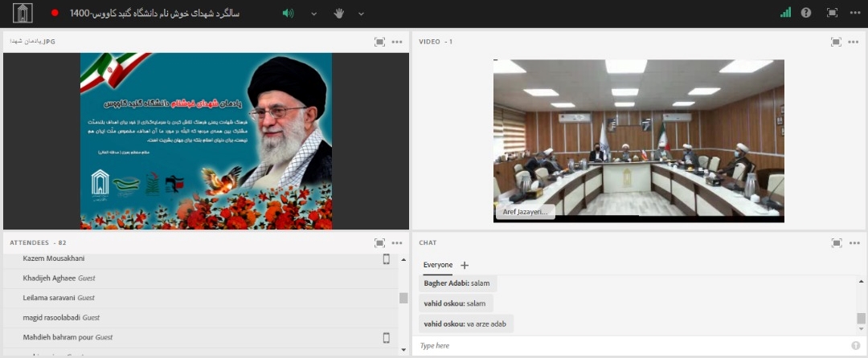Click the red recording indicator

(x=55, y=13)
